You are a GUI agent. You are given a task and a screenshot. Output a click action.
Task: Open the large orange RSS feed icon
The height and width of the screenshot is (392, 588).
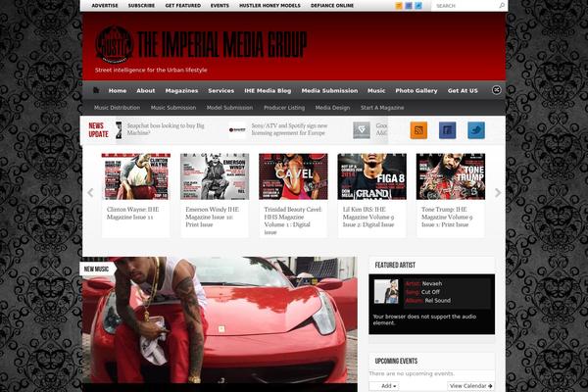tap(418, 130)
